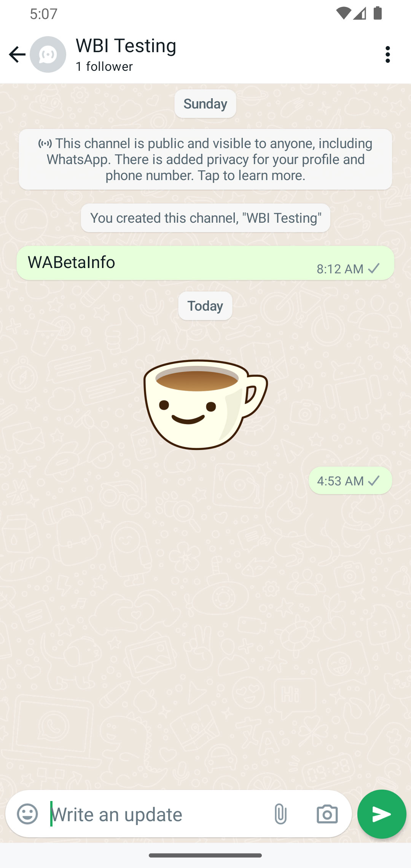
Task: Select the WABetaInfo message bubble
Action: point(205,263)
